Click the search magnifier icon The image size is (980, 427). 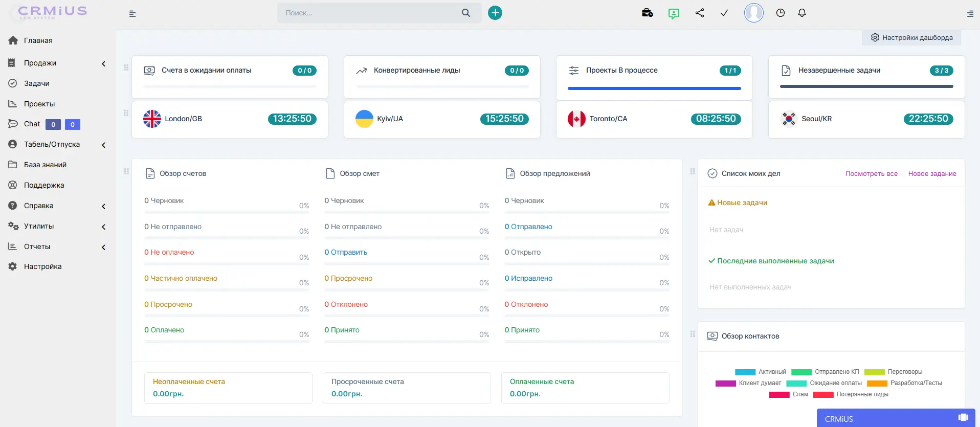(466, 13)
